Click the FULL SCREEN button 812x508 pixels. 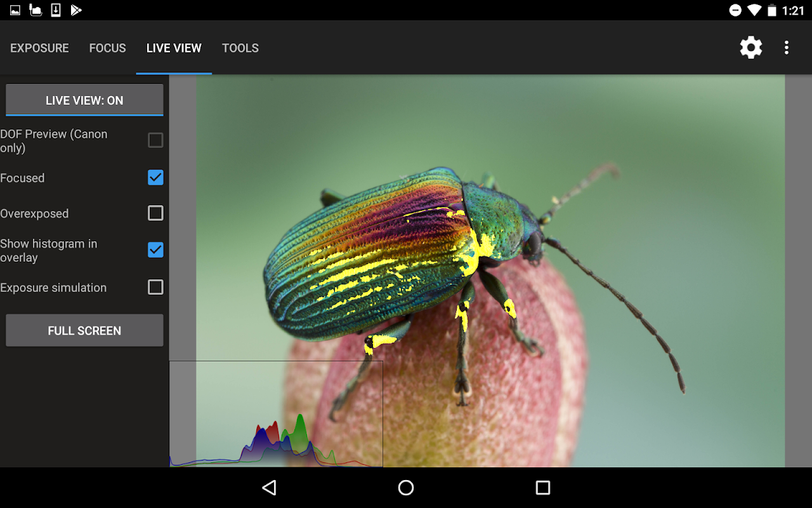point(84,330)
